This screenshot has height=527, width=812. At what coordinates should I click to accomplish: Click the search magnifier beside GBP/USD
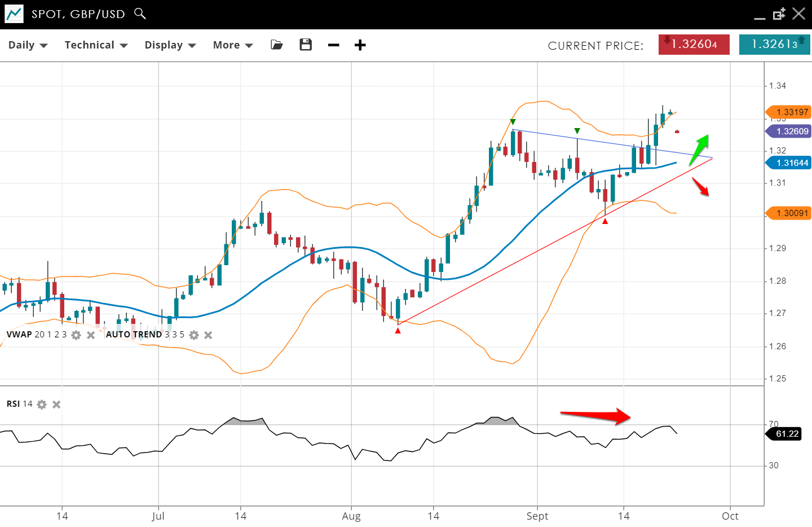(x=140, y=14)
